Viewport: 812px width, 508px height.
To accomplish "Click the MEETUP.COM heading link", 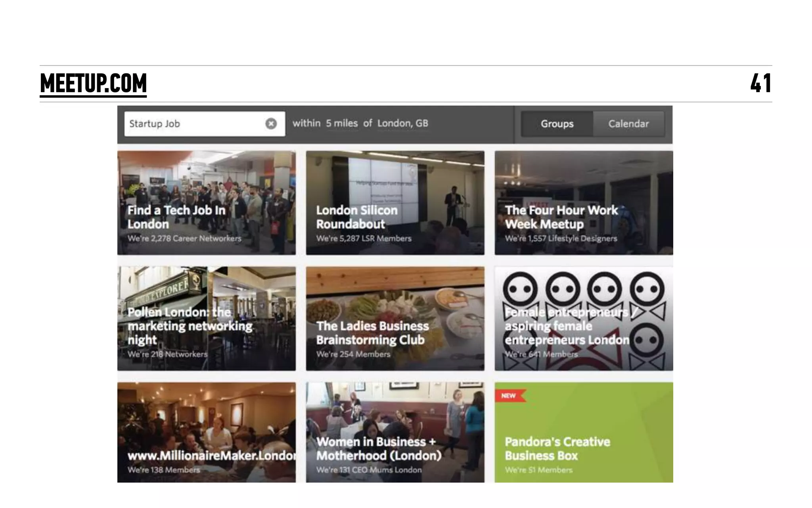I will click(x=93, y=83).
